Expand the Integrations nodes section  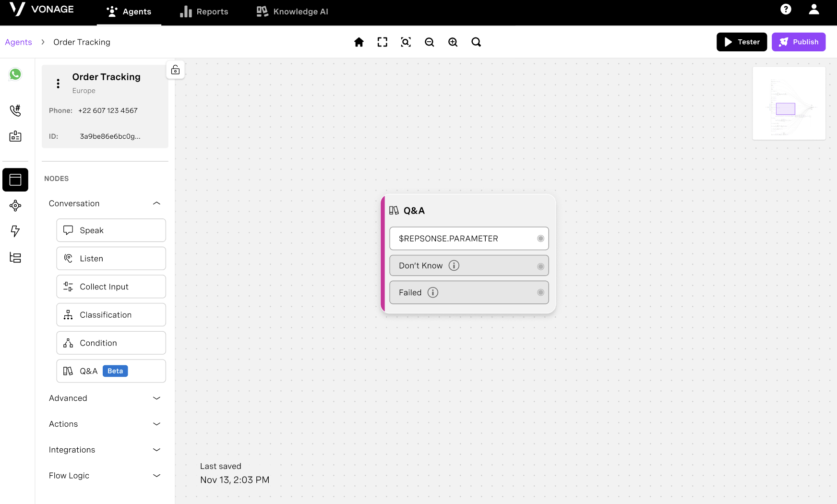coord(156,450)
